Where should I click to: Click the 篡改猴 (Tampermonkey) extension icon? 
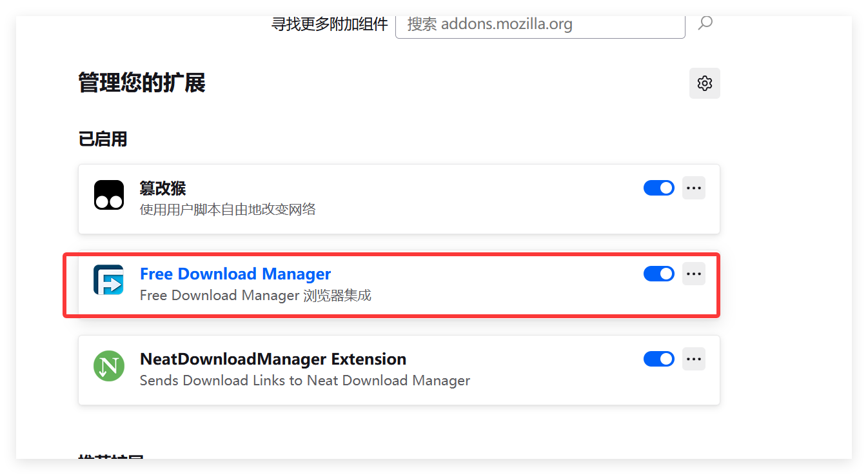coord(108,195)
